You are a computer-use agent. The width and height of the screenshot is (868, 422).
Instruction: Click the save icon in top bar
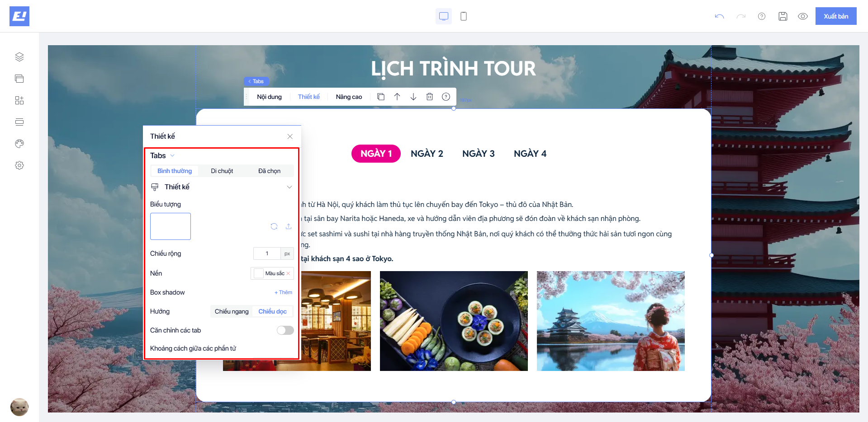click(783, 16)
